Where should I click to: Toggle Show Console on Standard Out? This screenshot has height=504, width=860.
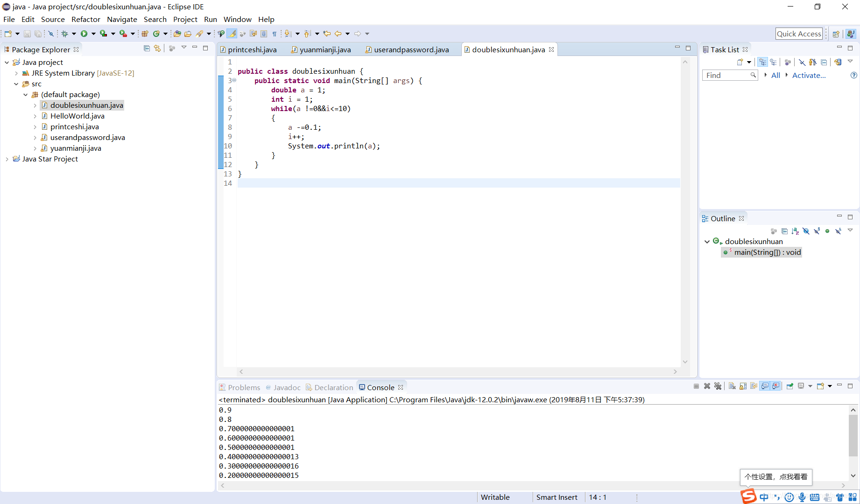coord(765,386)
